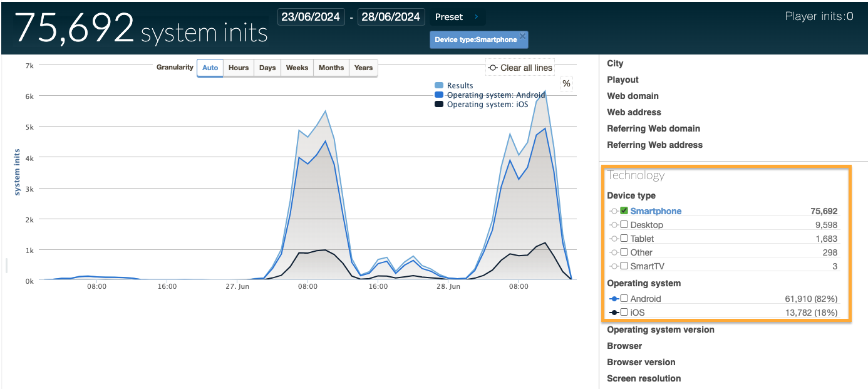Edit the end date 28/06/2024 field
The height and width of the screenshot is (389, 868).
[x=391, y=17]
